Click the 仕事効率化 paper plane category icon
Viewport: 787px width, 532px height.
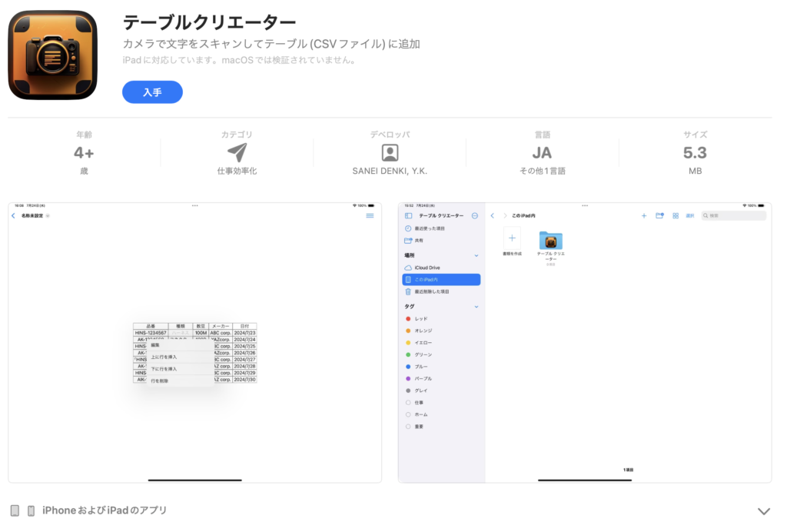pos(237,151)
